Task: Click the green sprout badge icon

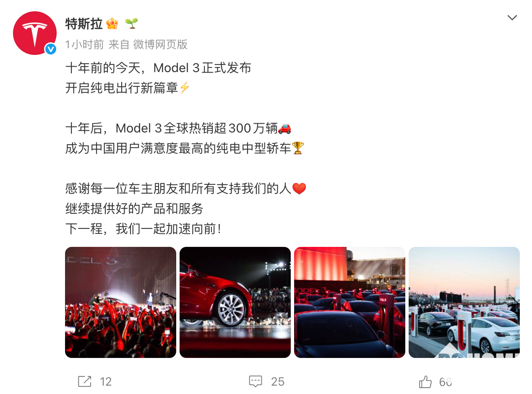Action: (131, 23)
